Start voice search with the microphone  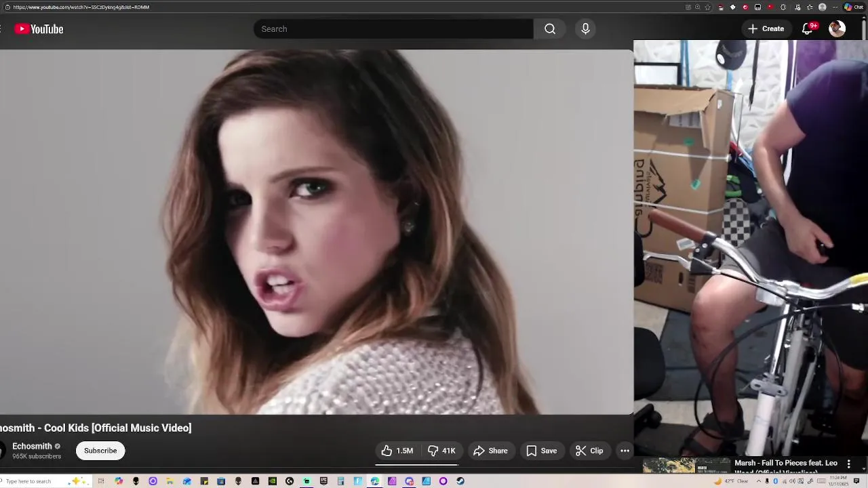point(585,29)
